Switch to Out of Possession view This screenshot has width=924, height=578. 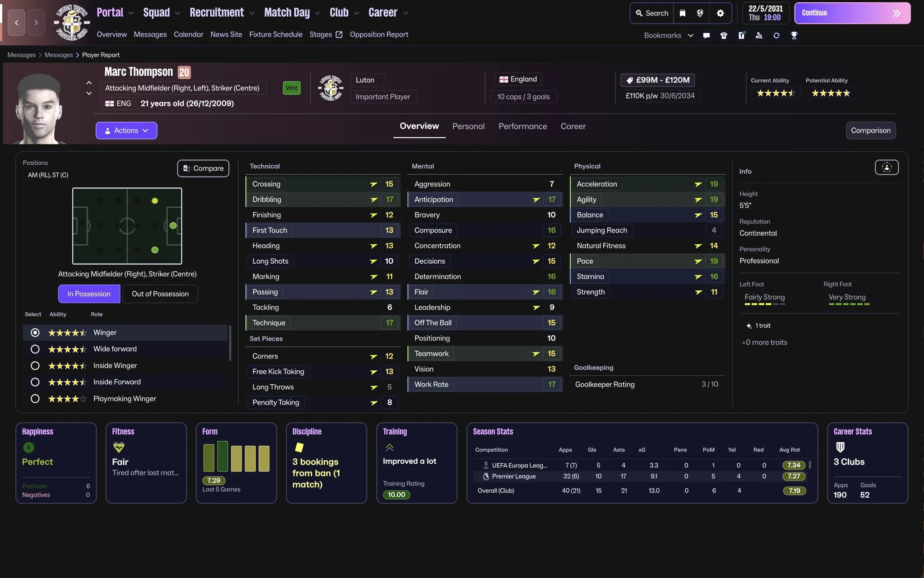point(160,294)
